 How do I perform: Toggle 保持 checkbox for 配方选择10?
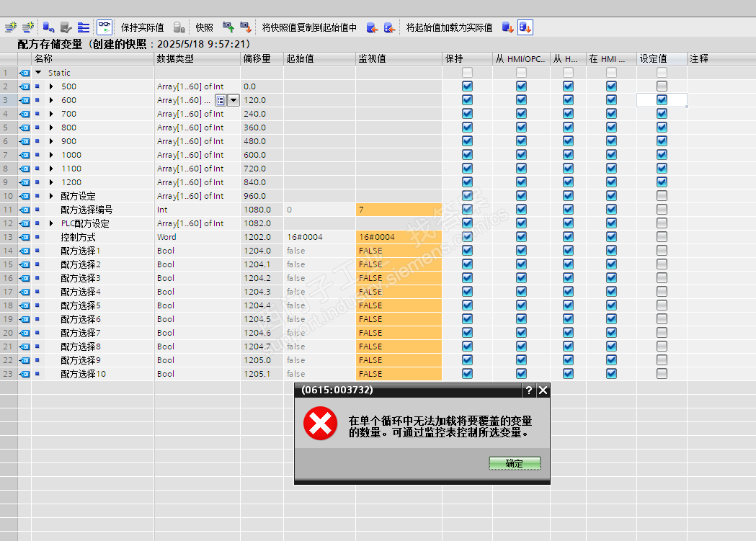467,373
